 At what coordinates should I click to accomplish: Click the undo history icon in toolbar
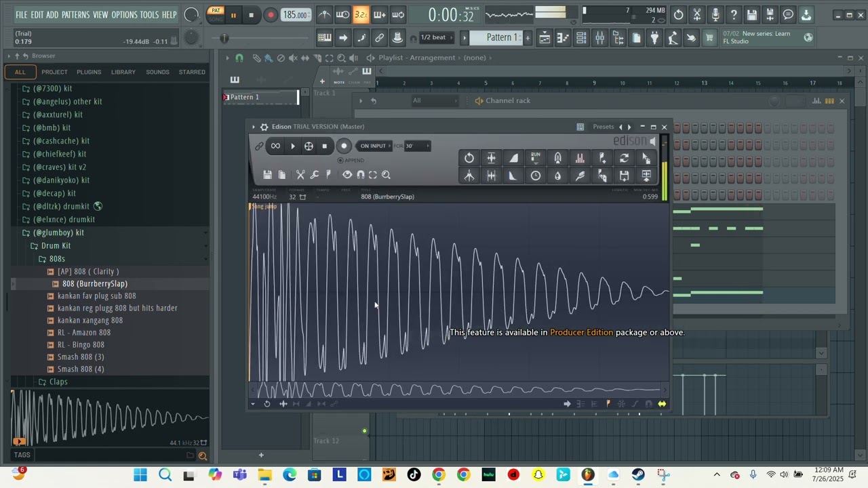679,14
